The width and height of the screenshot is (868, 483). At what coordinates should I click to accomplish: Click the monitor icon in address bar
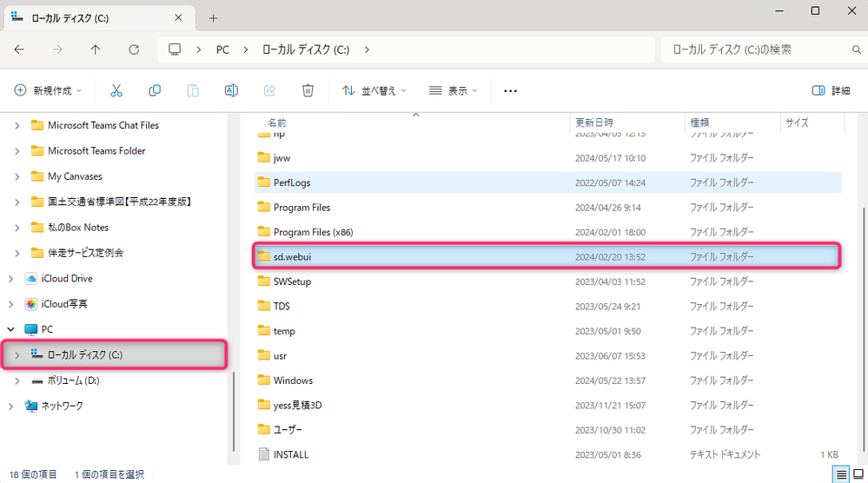[175, 50]
